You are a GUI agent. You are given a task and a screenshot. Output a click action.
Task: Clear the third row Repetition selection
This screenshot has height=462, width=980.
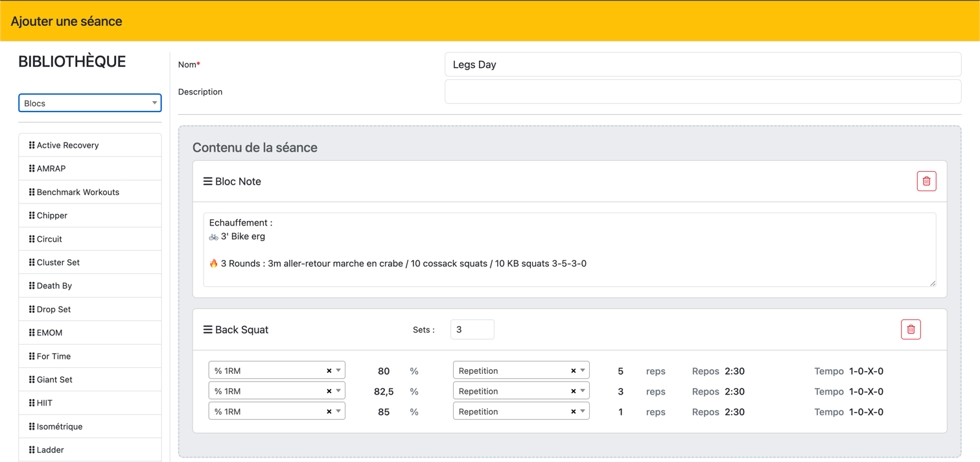[573, 411]
